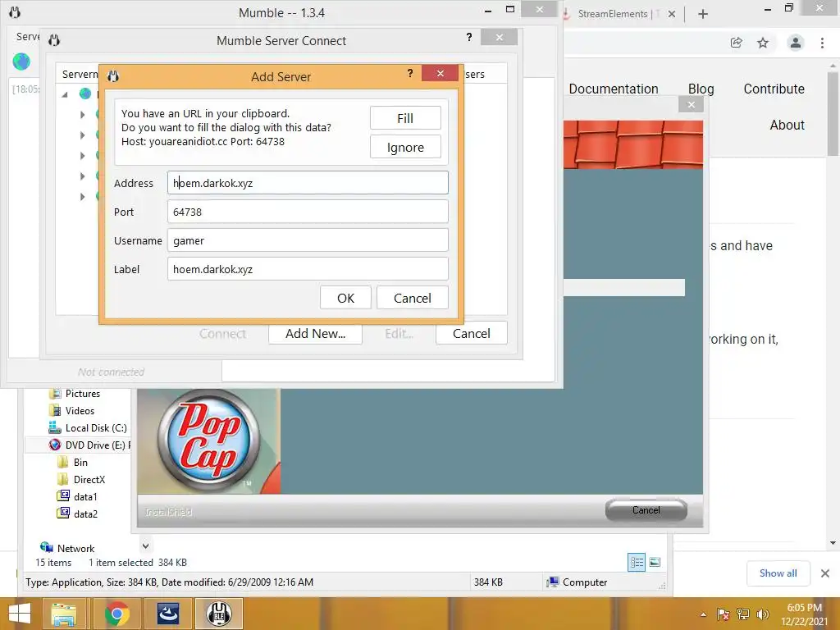
Task: Open the installer app in taskbar
Action: click(x=168, y=614)
